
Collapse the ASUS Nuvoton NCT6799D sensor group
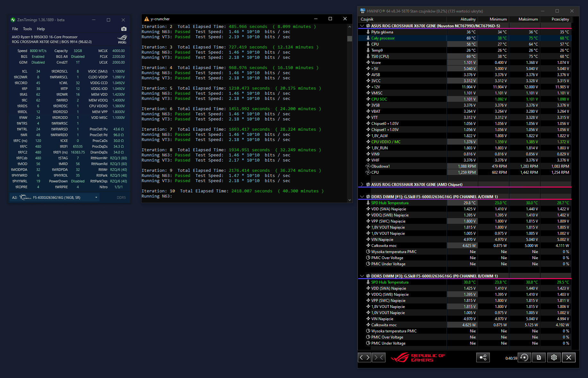coord(362,26)
